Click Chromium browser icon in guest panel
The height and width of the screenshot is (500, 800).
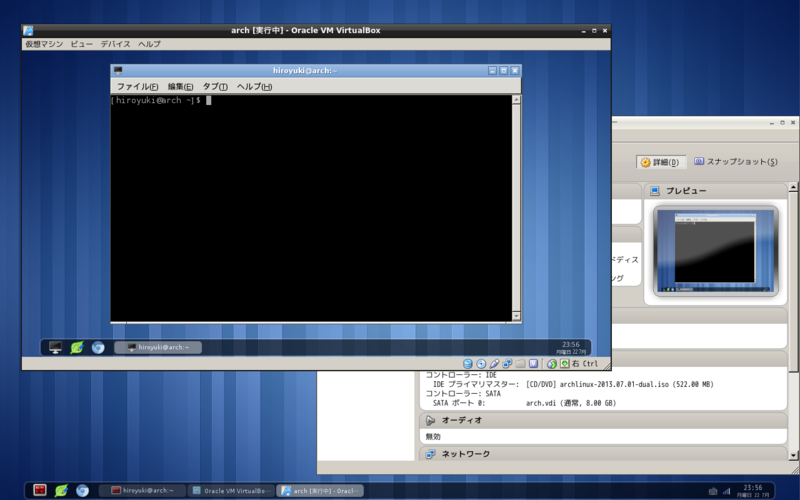[x=98, y=347]
